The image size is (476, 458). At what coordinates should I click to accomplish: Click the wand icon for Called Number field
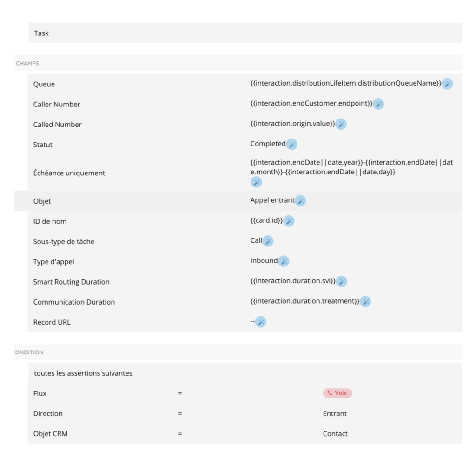[x=341, y=124]
